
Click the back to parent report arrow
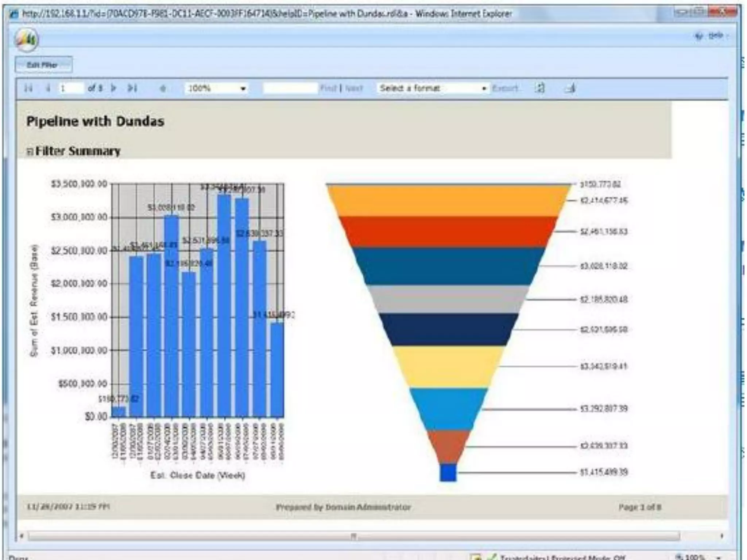click(x=163, y=88)
